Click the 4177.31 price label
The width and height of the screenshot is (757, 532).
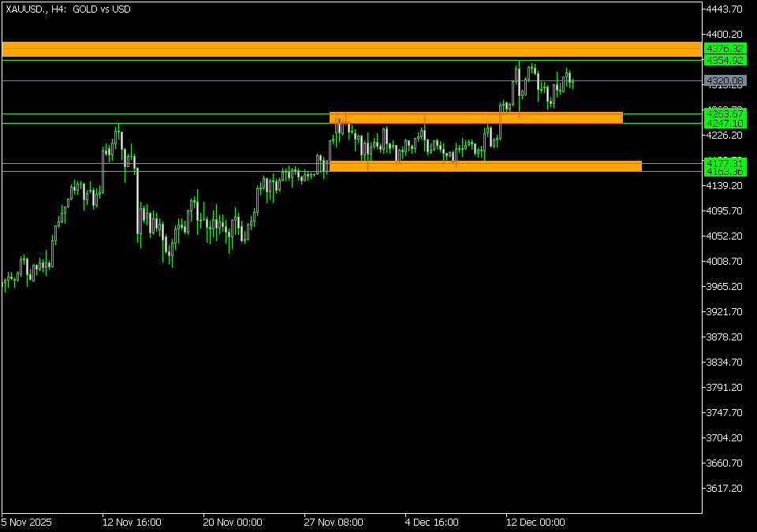click(x=725, y=162)
